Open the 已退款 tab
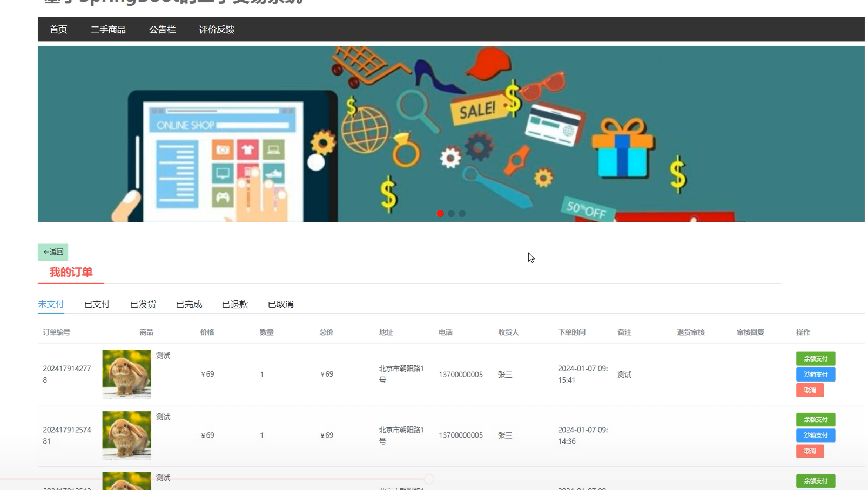The image size is (868, 490). coord(235,304)
